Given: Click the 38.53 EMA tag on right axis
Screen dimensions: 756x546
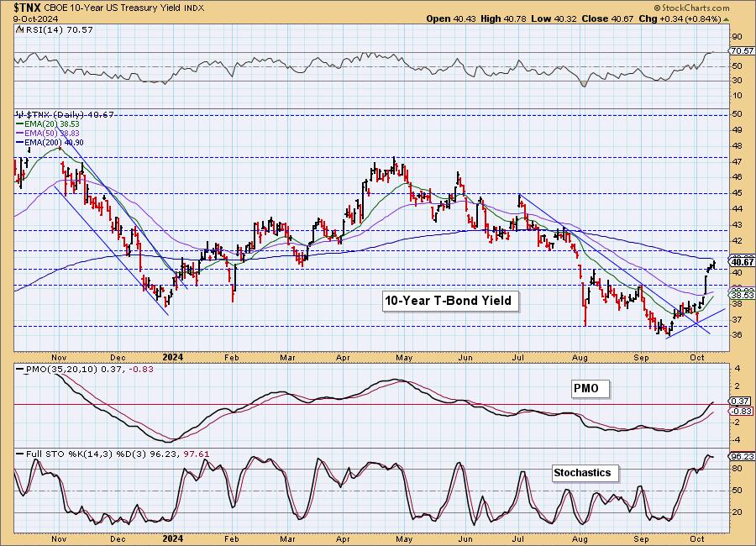Looking at the screenshot, I should pyautogui.click(x=742, y=295).
